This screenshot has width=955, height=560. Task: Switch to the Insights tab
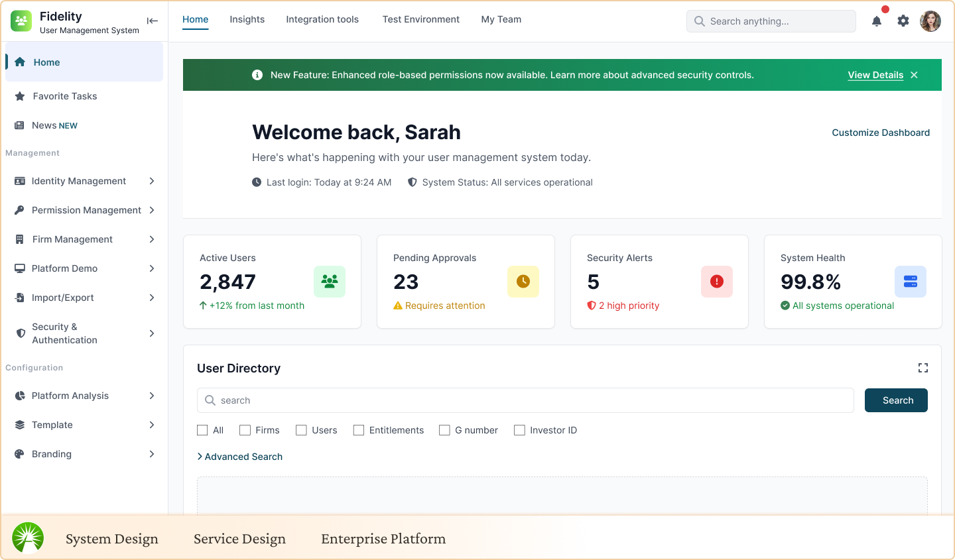[x=247, y=19]
